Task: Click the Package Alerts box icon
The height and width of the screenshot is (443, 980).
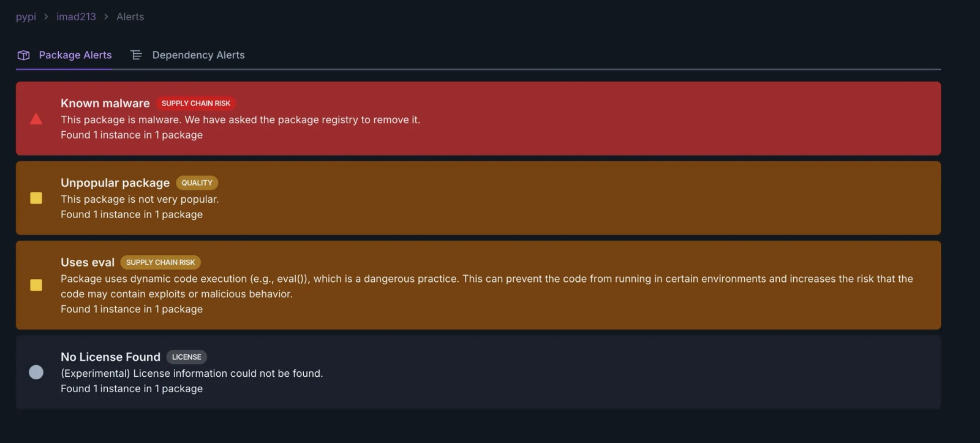Action: (24, 55)
